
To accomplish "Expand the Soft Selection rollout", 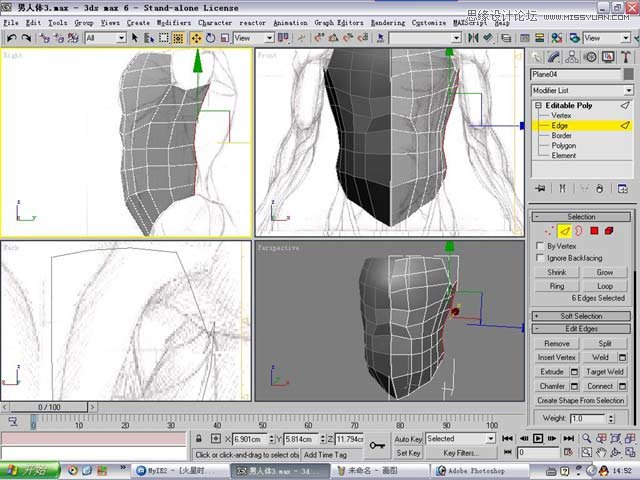I will 581,316.
